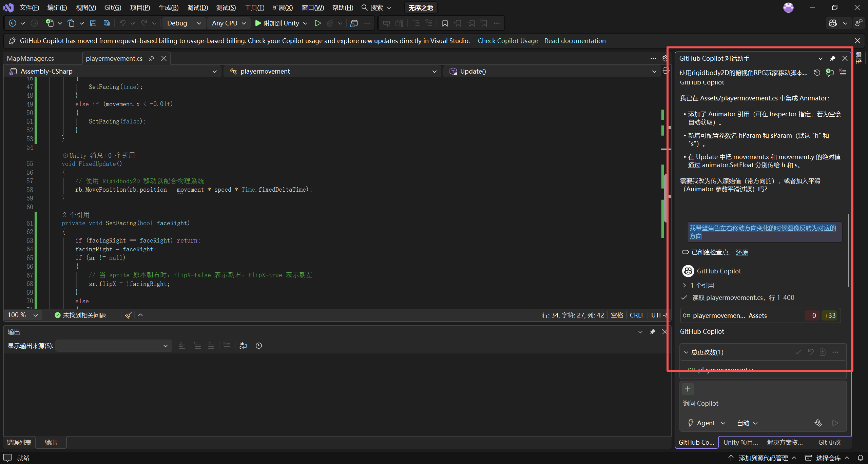Open the chat history clock icon in Copilot

817,73
